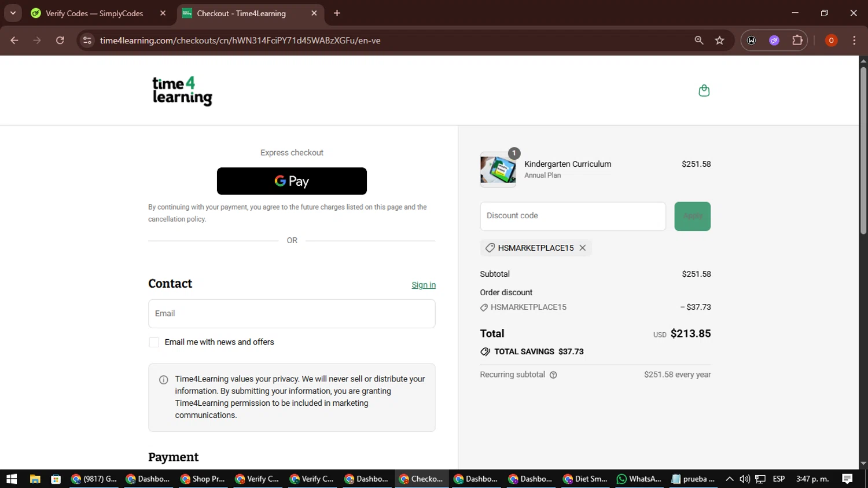Screen dimensions: 868x488
Task: Open WhatsApp from the taskbar
Action: point(639,479)
